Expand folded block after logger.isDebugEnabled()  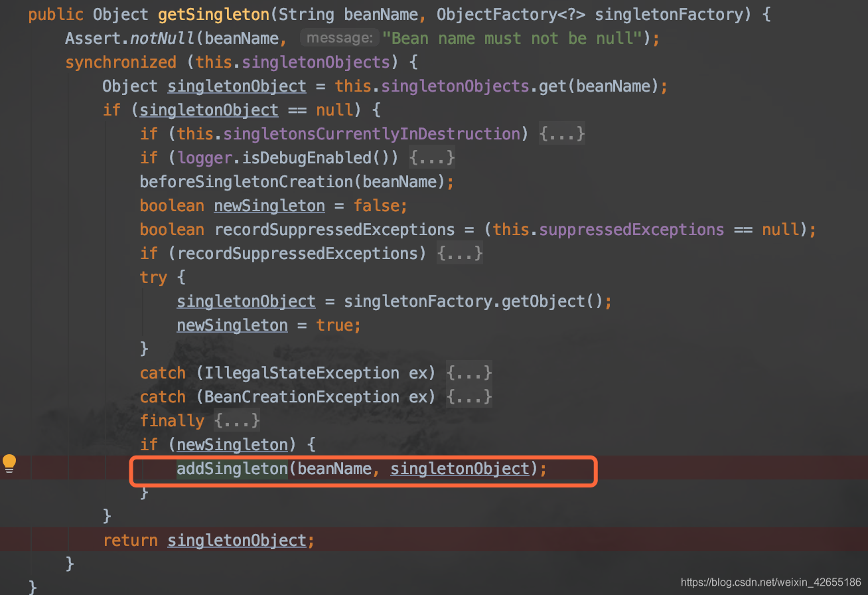tap(432, 158)
